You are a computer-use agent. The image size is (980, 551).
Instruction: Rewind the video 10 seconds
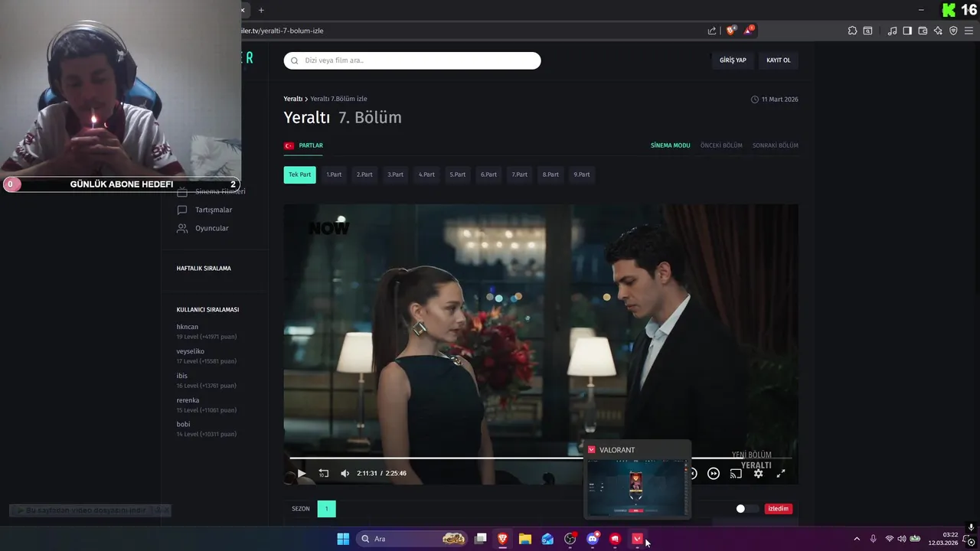[324, 474]
